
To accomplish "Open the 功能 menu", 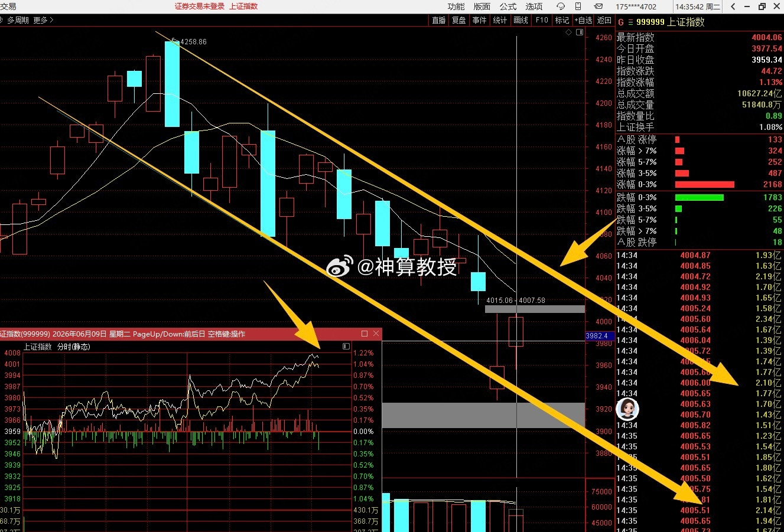I will (x=456, y=6).
